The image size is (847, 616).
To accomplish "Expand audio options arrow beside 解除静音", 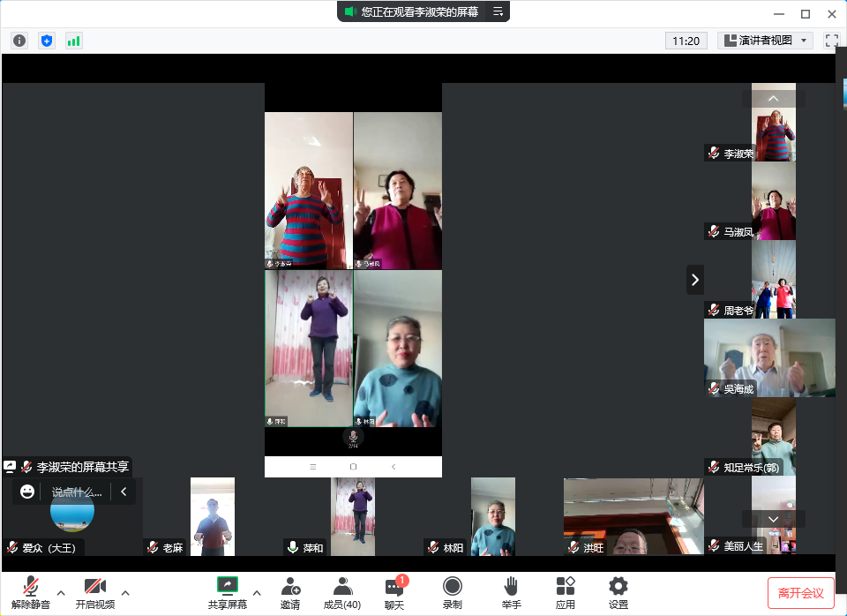I will pyautogui.click(x=61, y=592).
